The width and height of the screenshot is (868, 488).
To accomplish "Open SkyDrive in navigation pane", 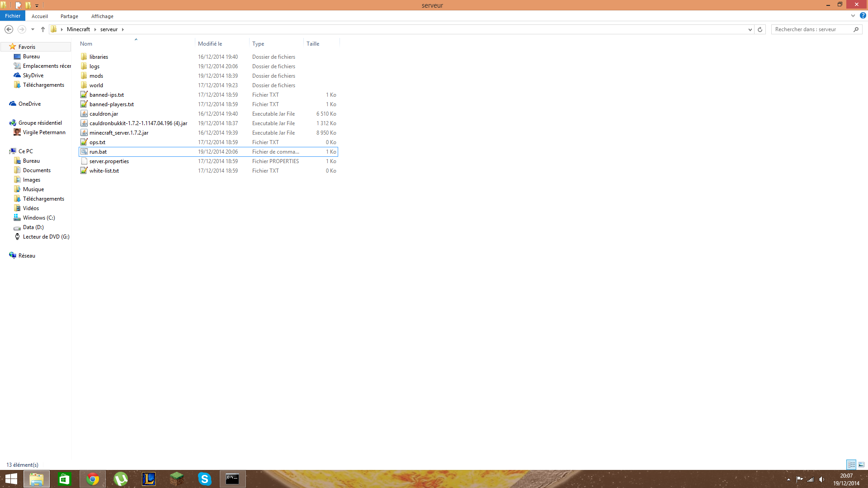I will coord(33,75).
